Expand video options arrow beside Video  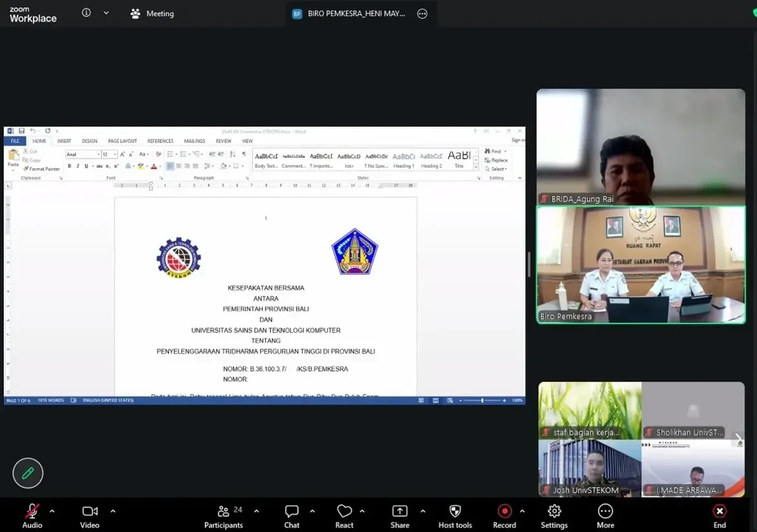pyautogui.click(x=113, y=511)
